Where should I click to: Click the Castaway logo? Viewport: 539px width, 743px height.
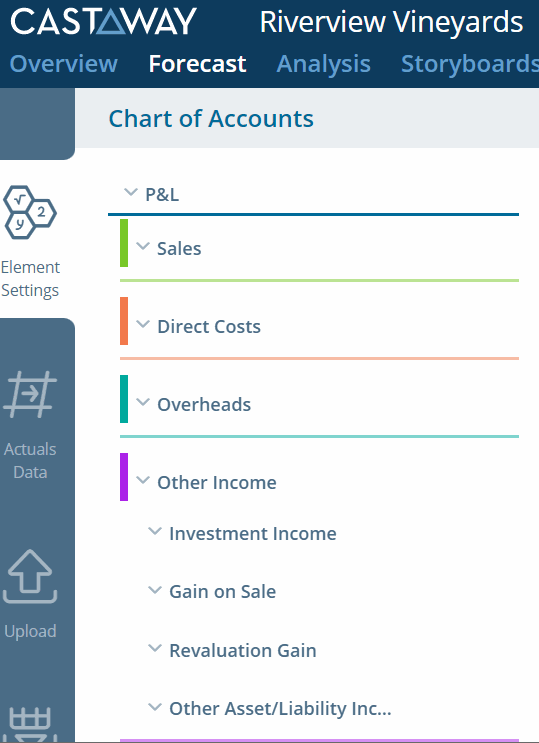[x=103, y=22]
